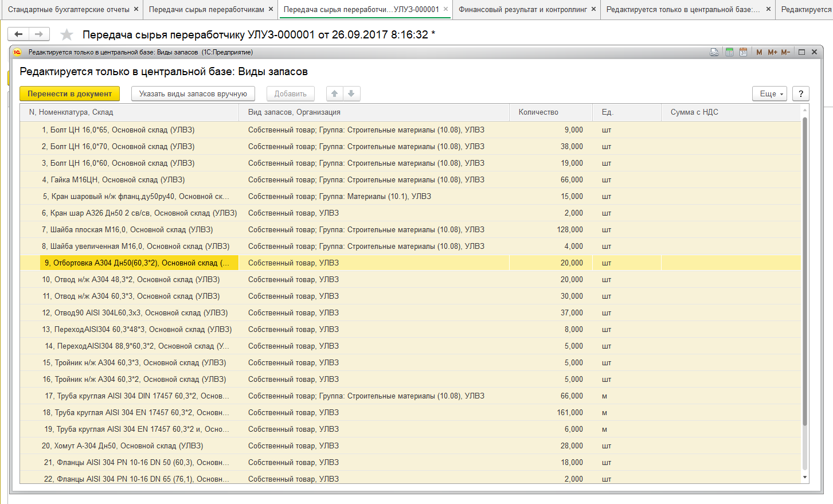Click the print icon in dialog titlebar

[714, 52]
